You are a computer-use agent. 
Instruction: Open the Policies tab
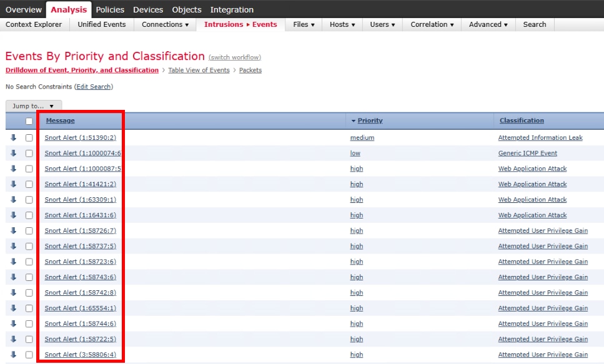(x=110, y=9)
